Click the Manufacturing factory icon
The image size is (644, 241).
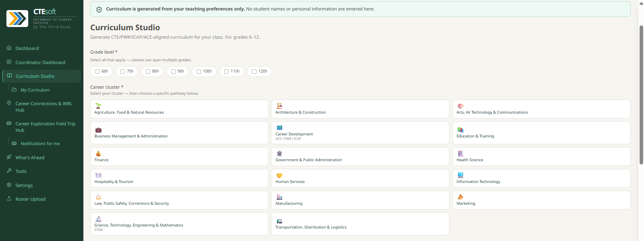pos(279,197)
